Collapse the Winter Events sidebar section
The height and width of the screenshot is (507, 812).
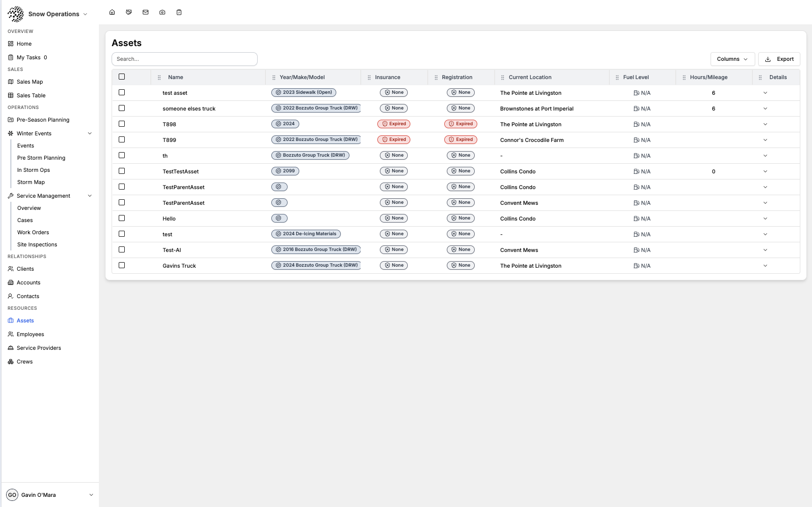90,133
